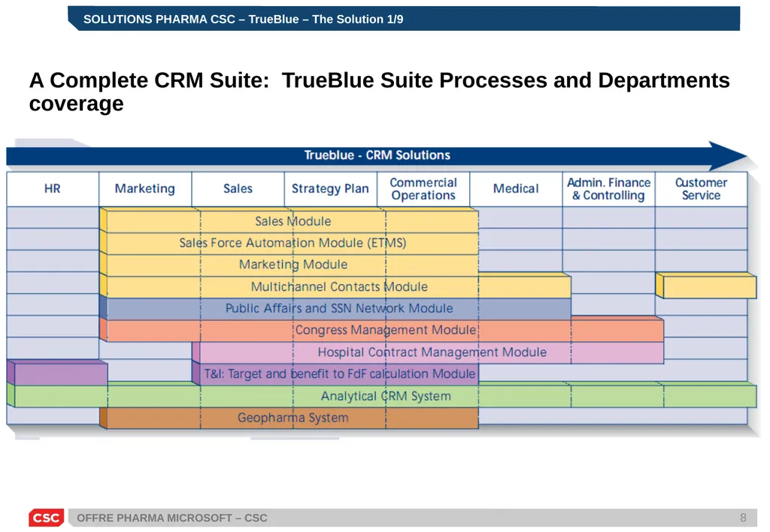770x532 pixels.
Task: Click the page number 8 in the footer
Action: [x=743, y=518]
